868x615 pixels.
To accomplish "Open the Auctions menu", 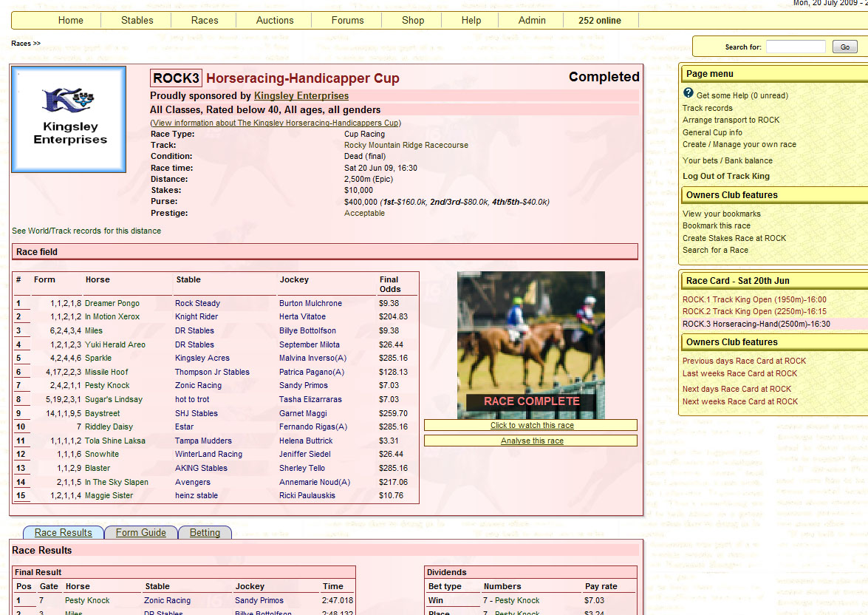I will 275,21.
